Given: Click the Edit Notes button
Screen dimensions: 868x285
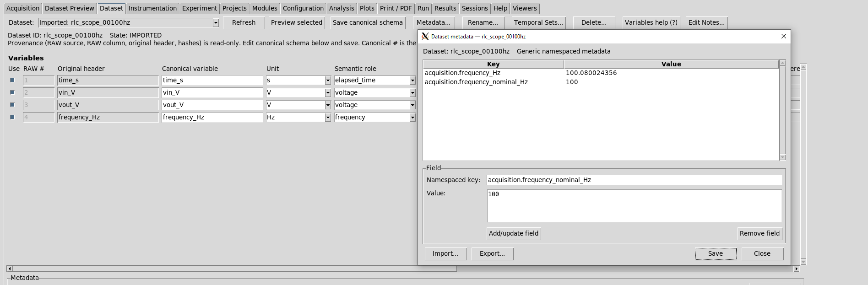Looking at the screenshot, I should pyautogui.click(x=706, y=22).
